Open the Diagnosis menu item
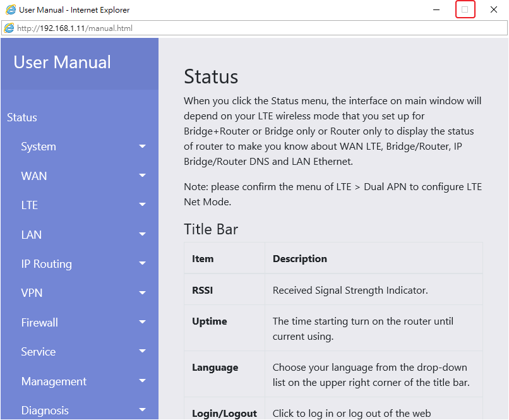The width and height of the screenshot is (509, 420). [x=45, y=411]
